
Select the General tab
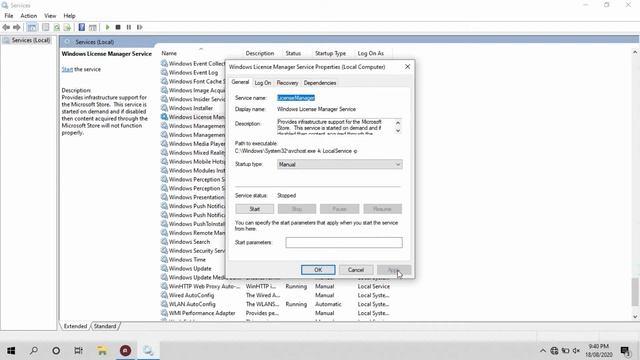pyautogui.click(x=240, y=82)
